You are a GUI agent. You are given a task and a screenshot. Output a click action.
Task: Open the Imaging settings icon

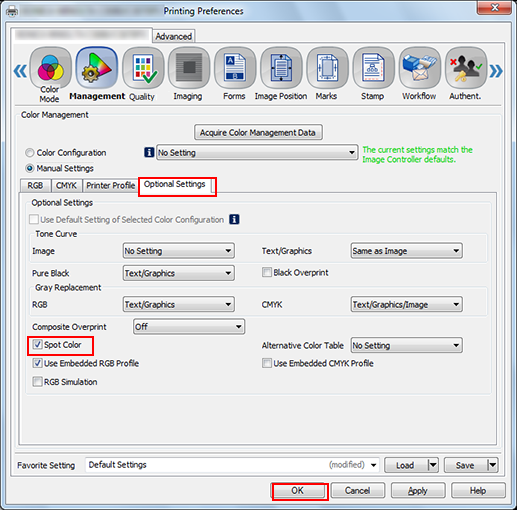click(x=189, y=69)
